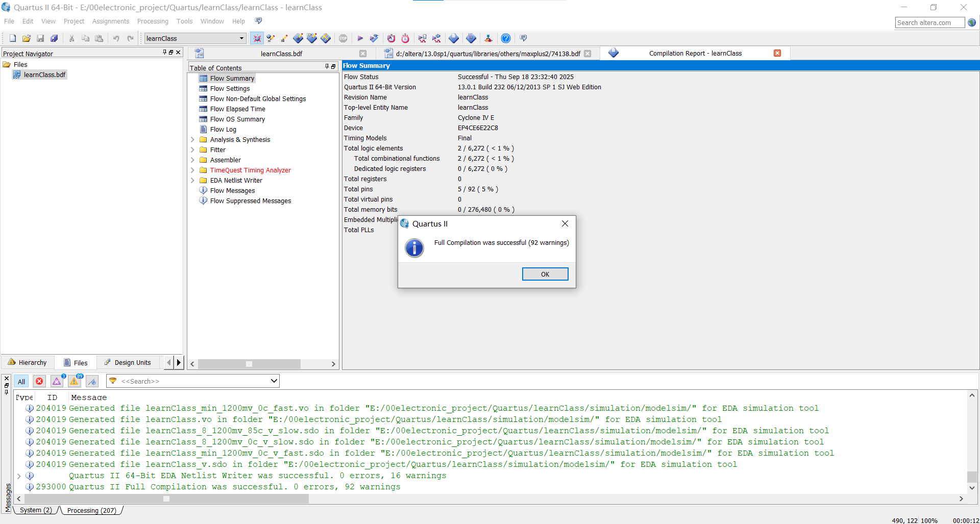This screenshot has height=524, width=980.
Task: Click the Search altera.com input field
Action: [x=929, y=22]
